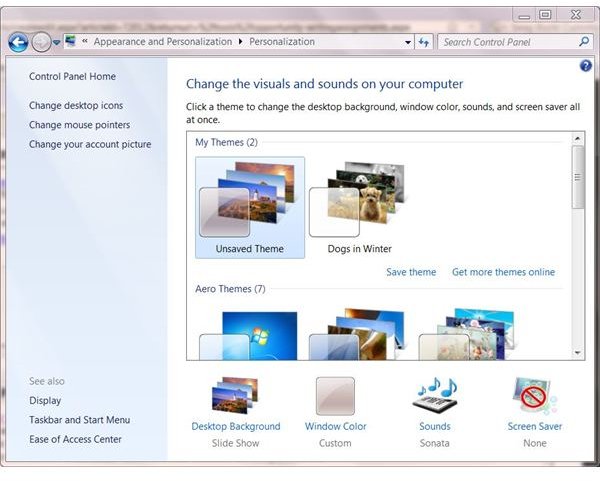
Task: Open the address bar history dropdown
Action: pos(408,42)
